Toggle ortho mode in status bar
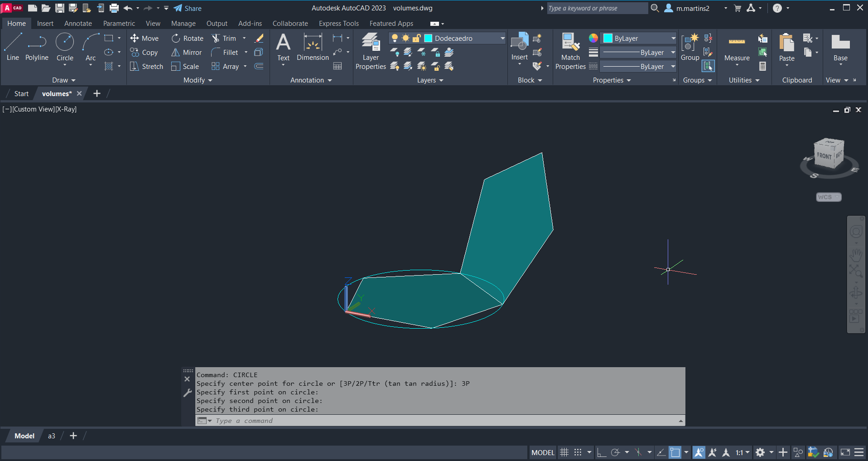The image size is (868, 461). [x=602, y=452]
